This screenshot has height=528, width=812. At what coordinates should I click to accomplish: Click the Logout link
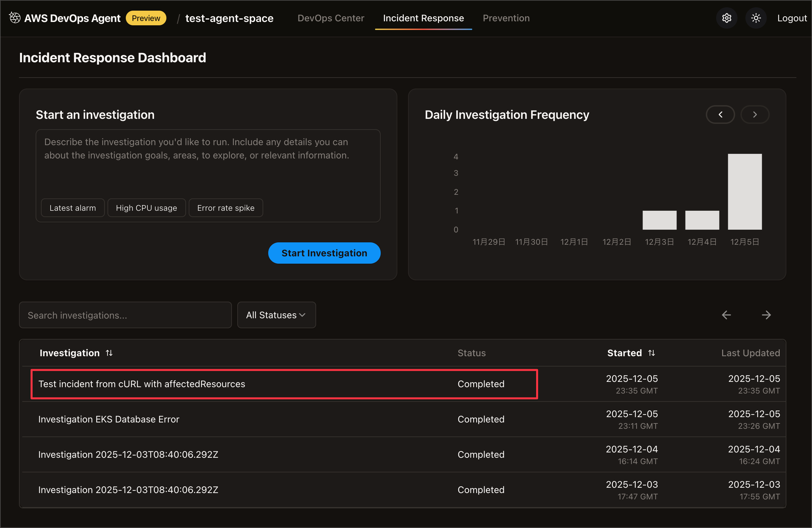click(x=792, y=18)
